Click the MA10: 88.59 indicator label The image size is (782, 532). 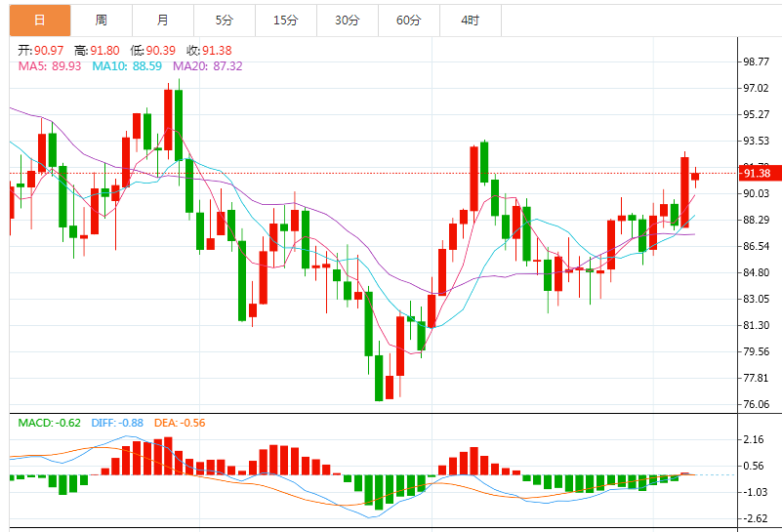coord(127,65)
